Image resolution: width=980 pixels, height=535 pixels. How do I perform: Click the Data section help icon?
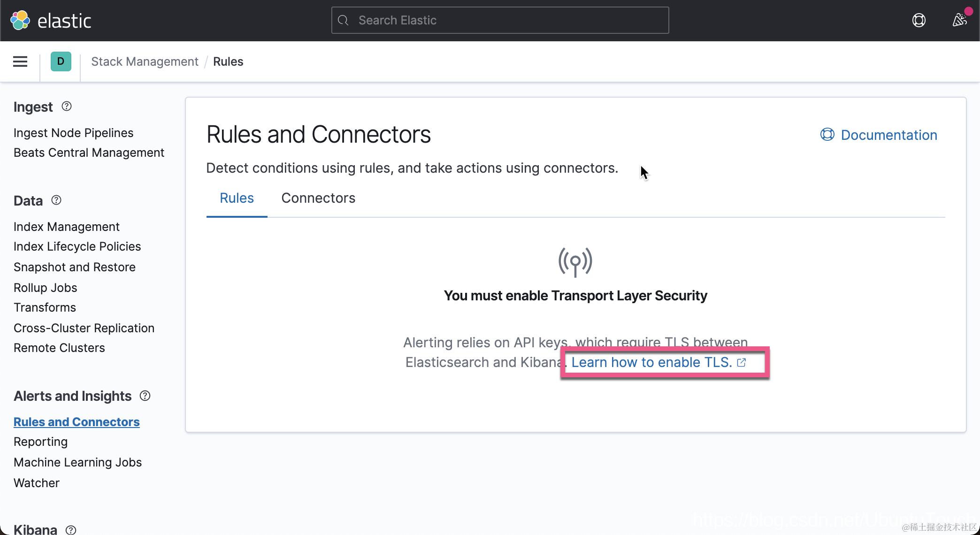coord(56,200)
